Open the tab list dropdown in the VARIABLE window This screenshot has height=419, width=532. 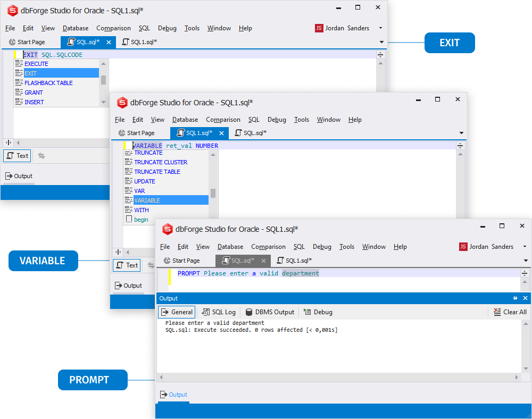tap(461, 133)
